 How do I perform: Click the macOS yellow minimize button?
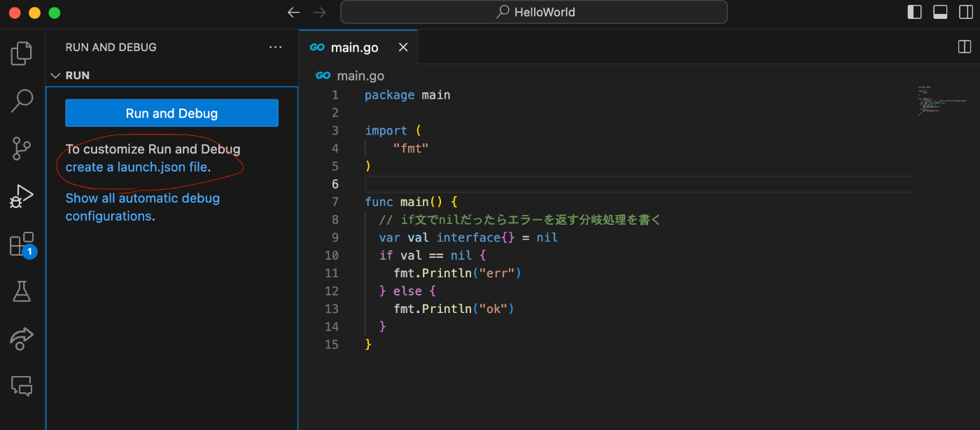click(35, 13)
